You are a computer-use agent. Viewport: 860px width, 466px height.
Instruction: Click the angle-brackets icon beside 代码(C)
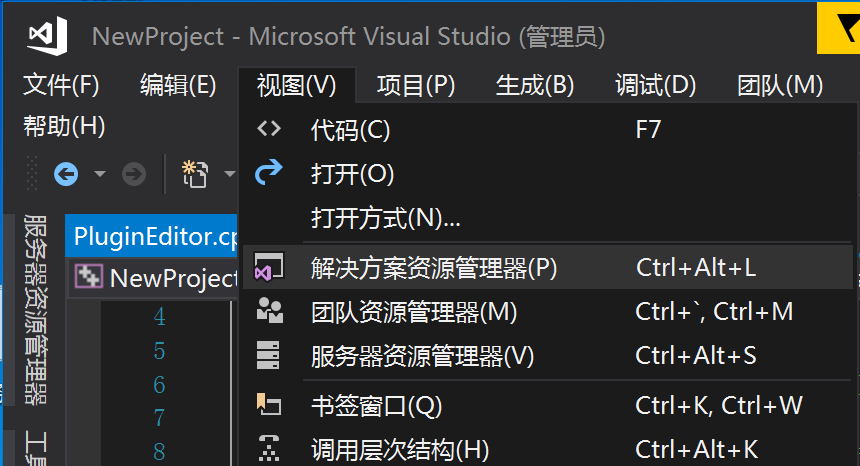coord(269,129)
